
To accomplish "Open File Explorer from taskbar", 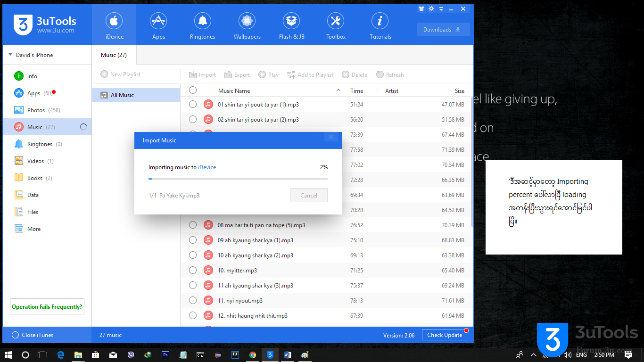I will [78, 354].
